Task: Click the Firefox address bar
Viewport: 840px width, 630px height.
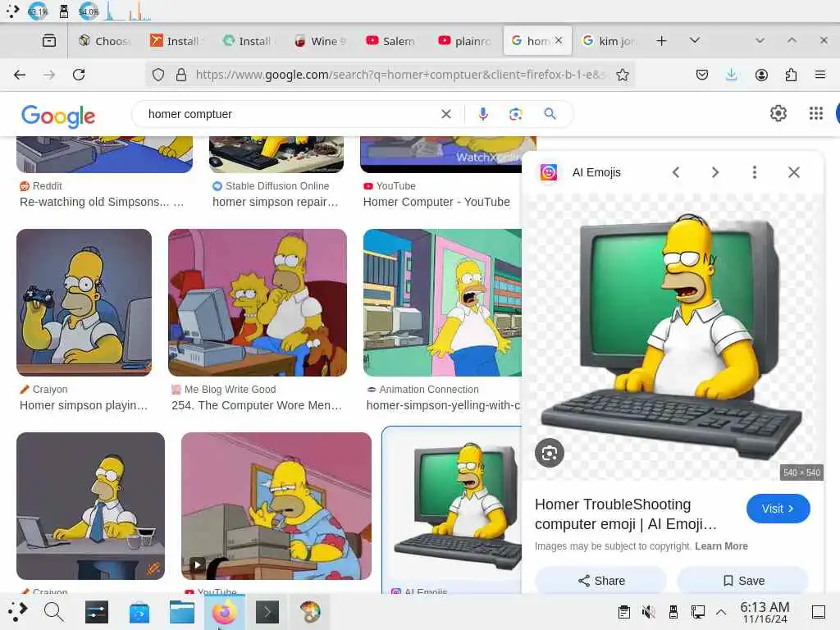Action: (x=399, y=75)
